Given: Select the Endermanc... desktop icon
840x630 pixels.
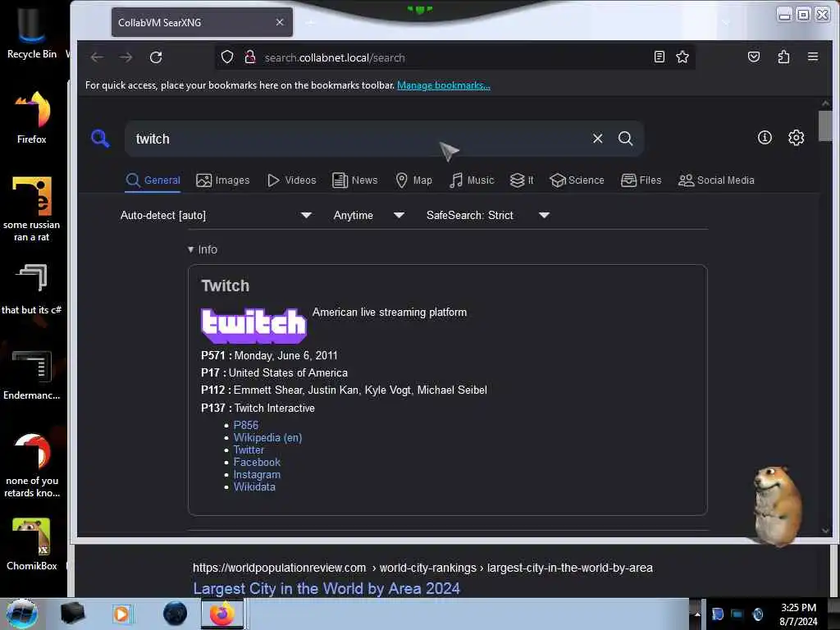Looking at the screenshot, I should pyautogui.click(x=32, y=375).
